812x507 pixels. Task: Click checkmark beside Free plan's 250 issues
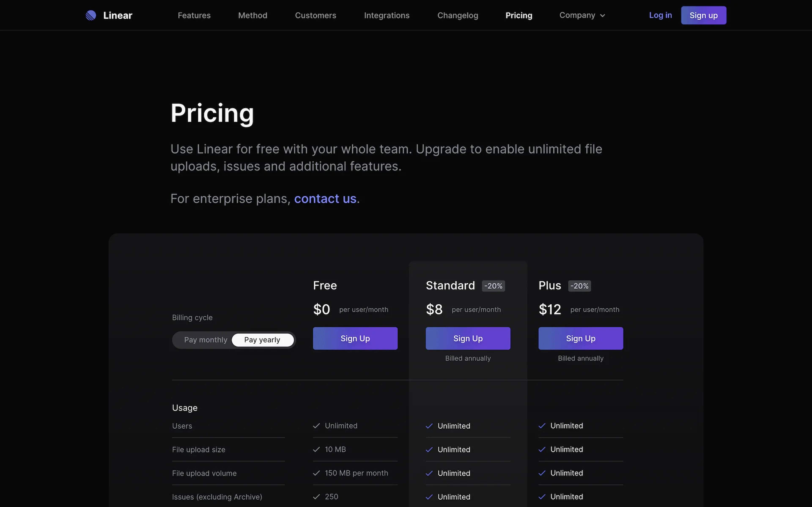click(x=316, y=497)
